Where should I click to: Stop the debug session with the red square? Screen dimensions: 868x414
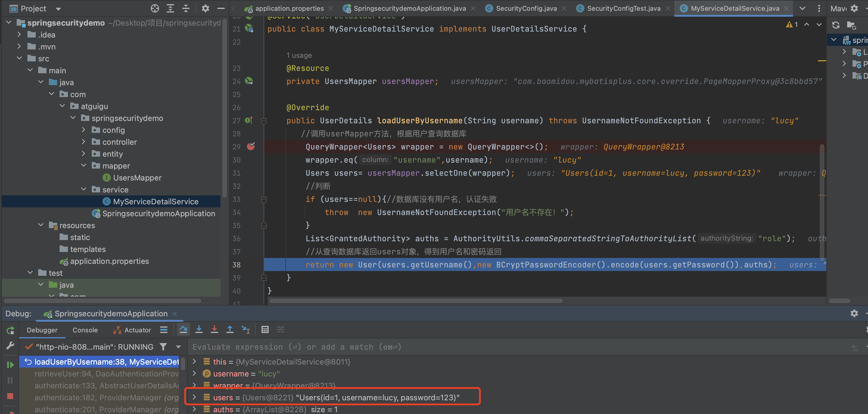tap(10, 396)
